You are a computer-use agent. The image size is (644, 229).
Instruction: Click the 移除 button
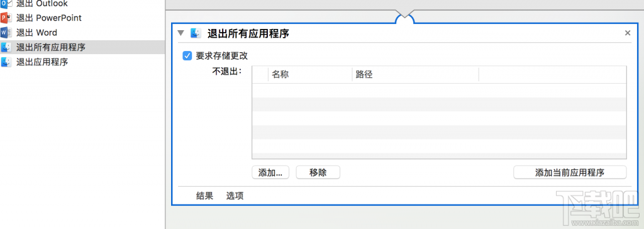click(318, 172)
